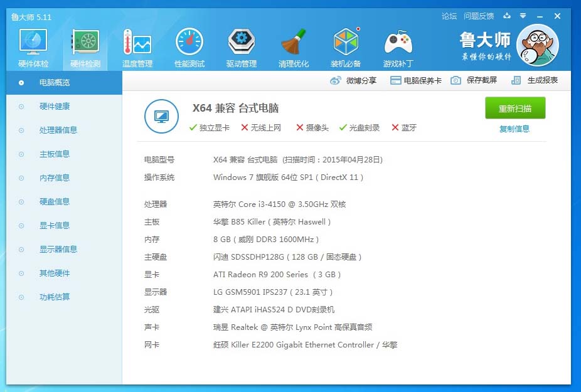Click the 建兴 ATAPI iHAS524 drive value
This screenshot has height=392, width=581.
coord(274,310)
